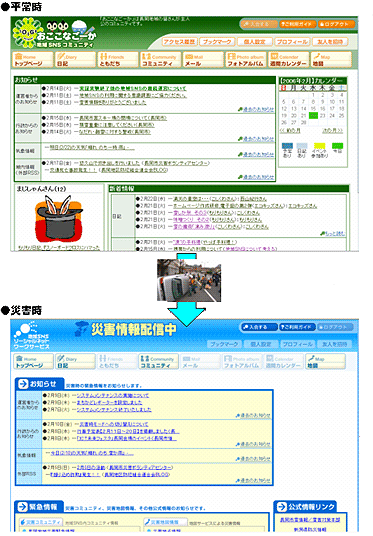This screenshot has width=373, height=536.
Task: Select highlighted green day 22 in calendar
Action: [x=313, y=116]
